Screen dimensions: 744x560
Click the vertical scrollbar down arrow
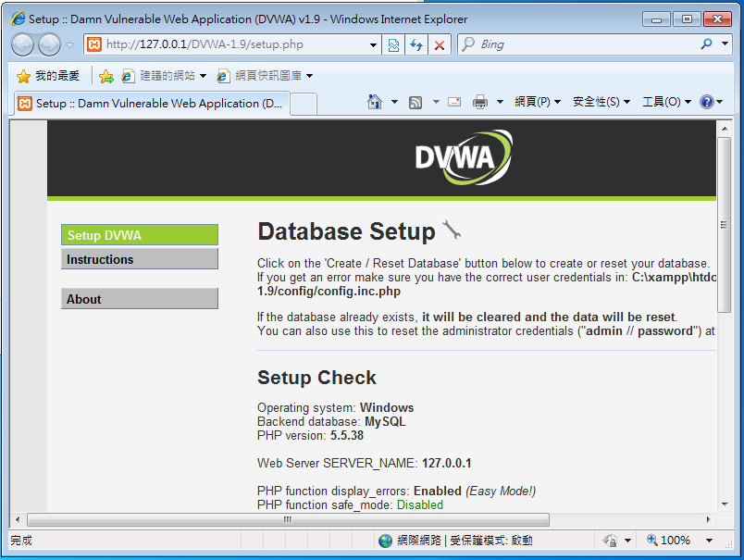724,504
